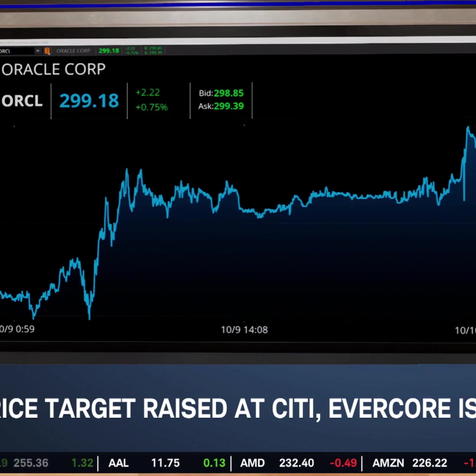This screenshot has height=476, width=476.
Task: Click the AAL ticker in bottom crawl
Action: [x=119, y=463]
